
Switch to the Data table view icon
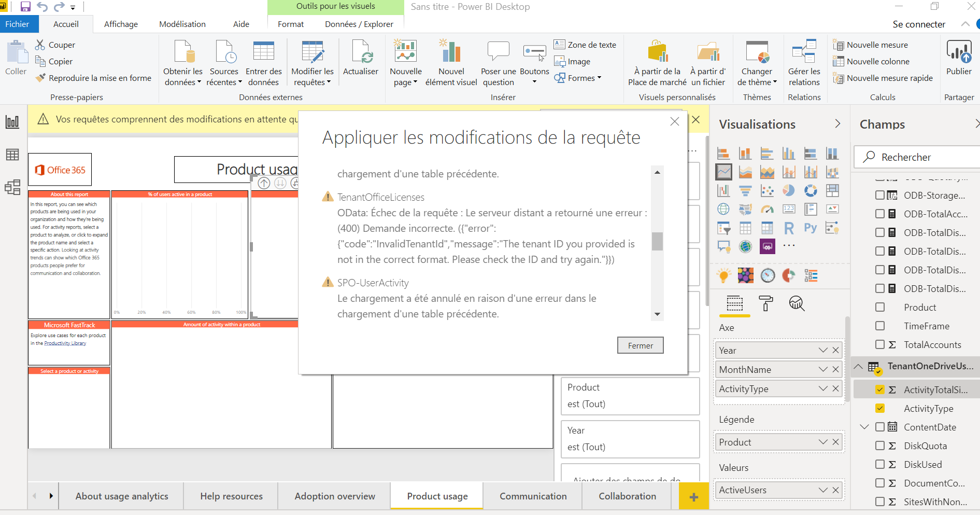click(x=12, y=155)
